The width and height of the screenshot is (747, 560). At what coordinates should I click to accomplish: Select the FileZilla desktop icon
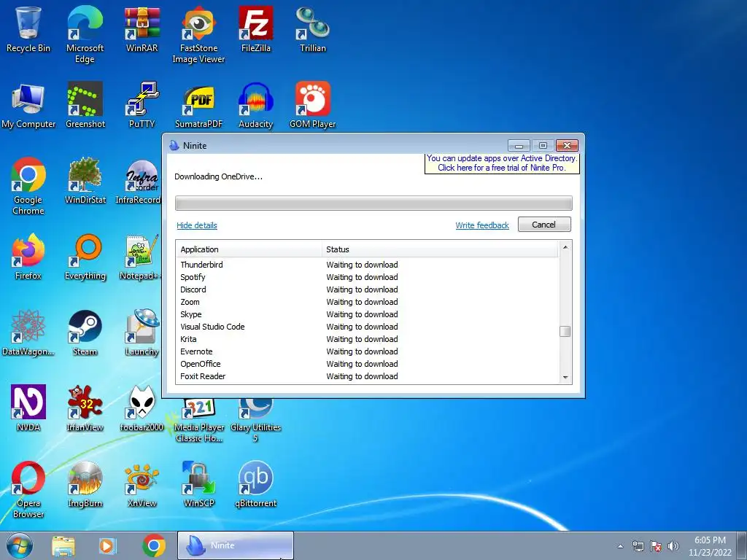[x=256, y=29]
